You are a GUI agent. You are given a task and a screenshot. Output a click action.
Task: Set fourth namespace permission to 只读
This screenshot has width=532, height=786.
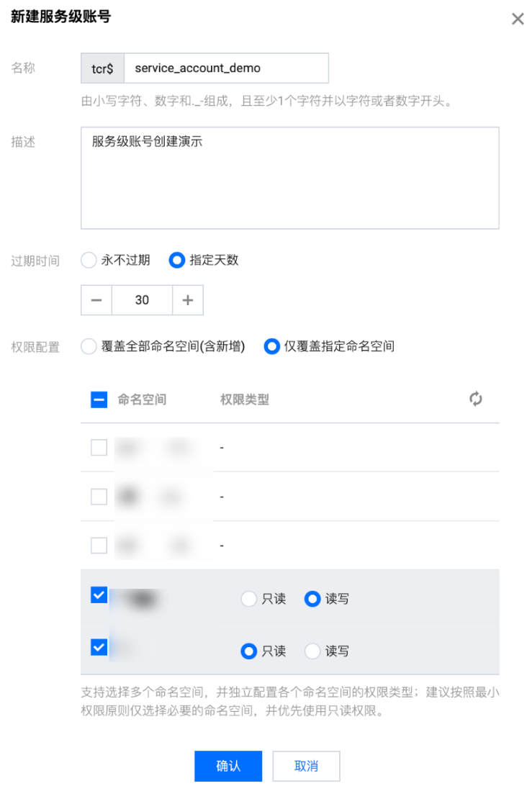(x=249, y=599)
